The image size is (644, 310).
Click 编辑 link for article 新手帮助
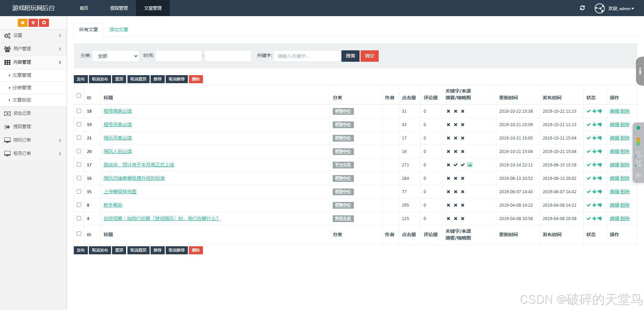(x=614, y=205)
